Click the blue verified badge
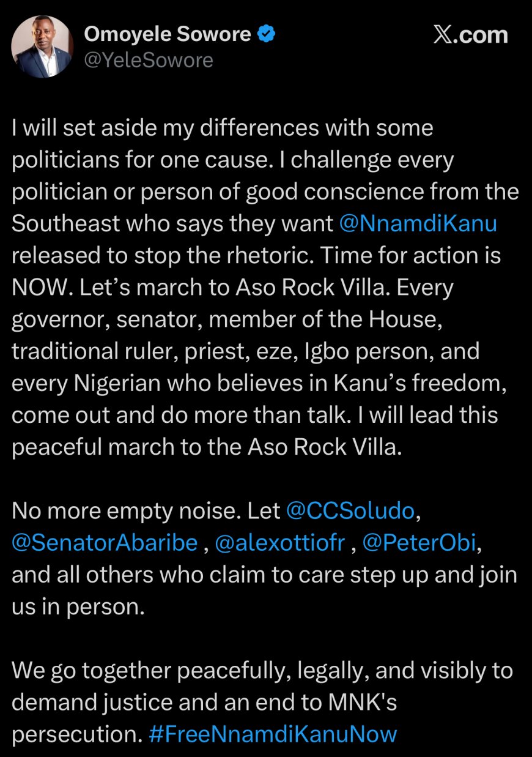This screenshot has width=532, height=757. (x=266, y=35)
